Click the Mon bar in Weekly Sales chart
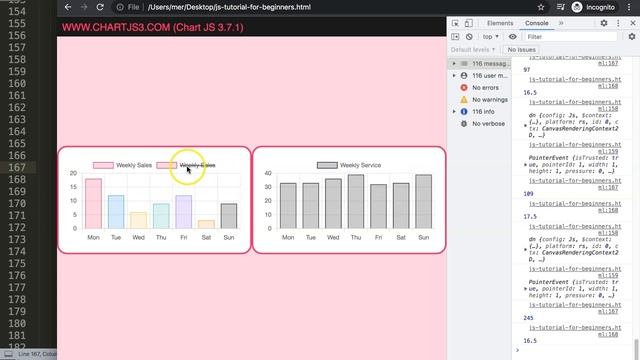 click(93, 203)
